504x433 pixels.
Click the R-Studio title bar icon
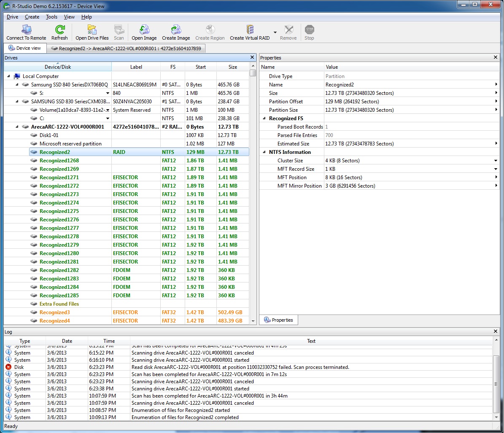6,6
